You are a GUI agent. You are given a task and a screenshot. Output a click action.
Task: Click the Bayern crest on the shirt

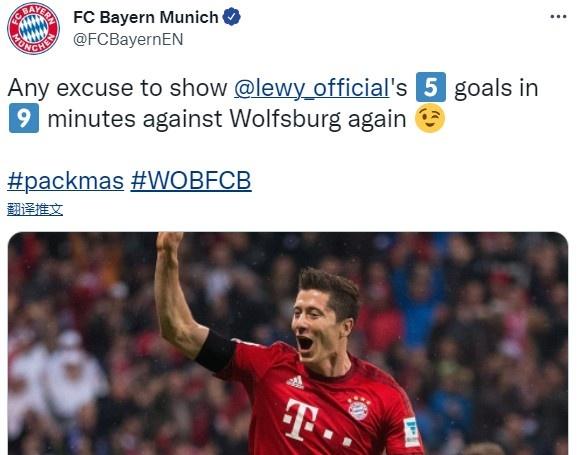(x=359, y=408)
